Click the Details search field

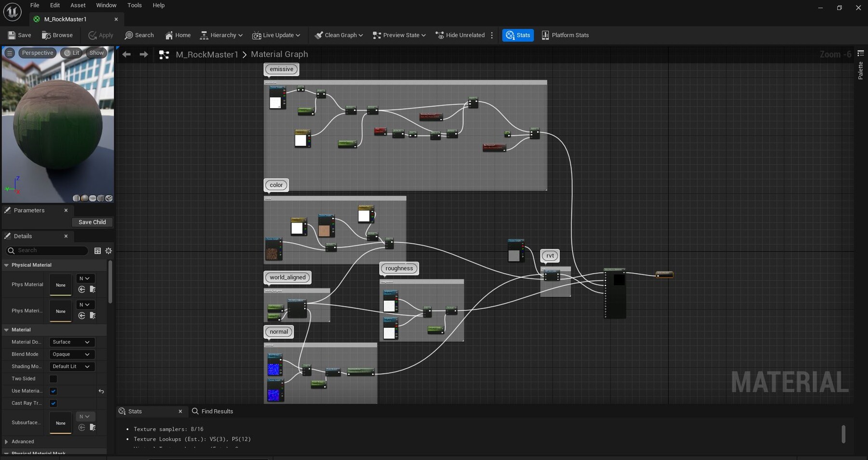pyautogui.click(x=47, y=251)
